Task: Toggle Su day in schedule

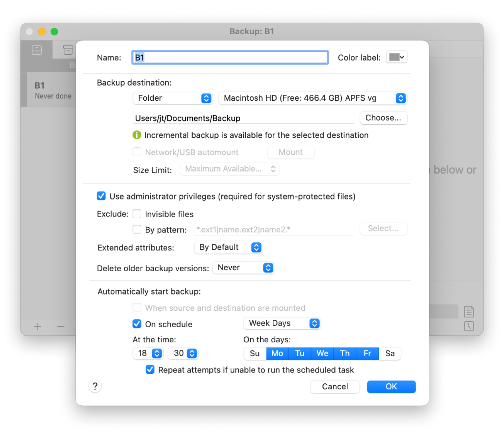Action: click(255, 354)
